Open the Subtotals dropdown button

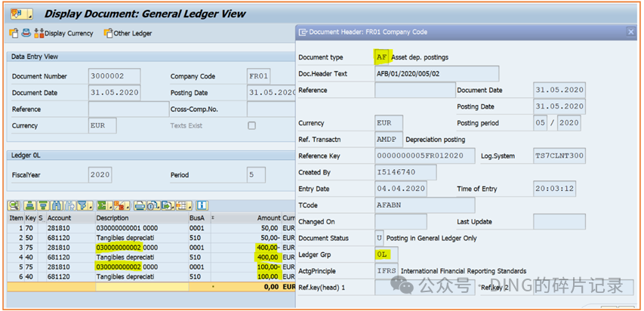click(x=122, y=205)
